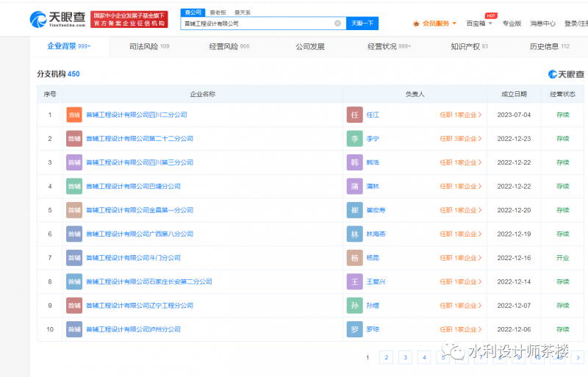Select the 查老板 search tab
This screenshot has height=377, width=588.
pyautogui.click(x=218, y=12)
